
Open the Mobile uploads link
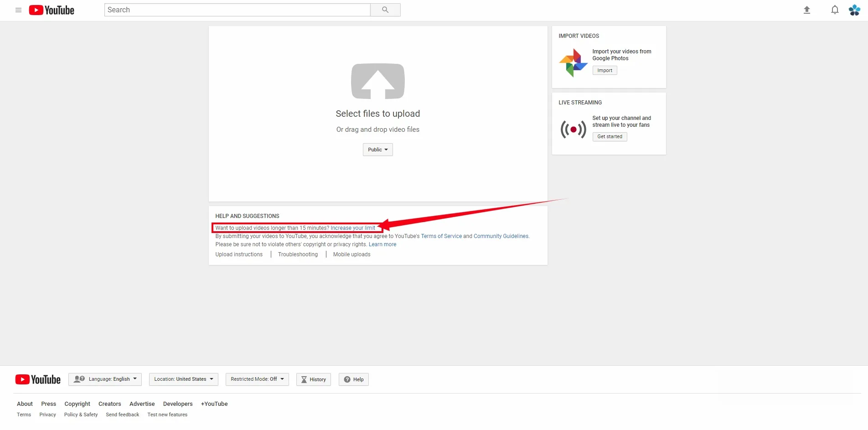coord(351,254)
